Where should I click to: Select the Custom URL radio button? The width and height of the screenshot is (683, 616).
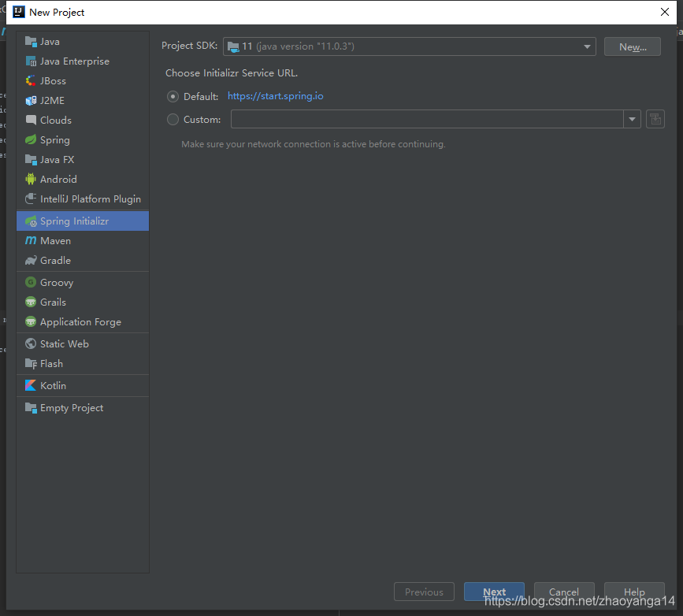coord(173,120)
